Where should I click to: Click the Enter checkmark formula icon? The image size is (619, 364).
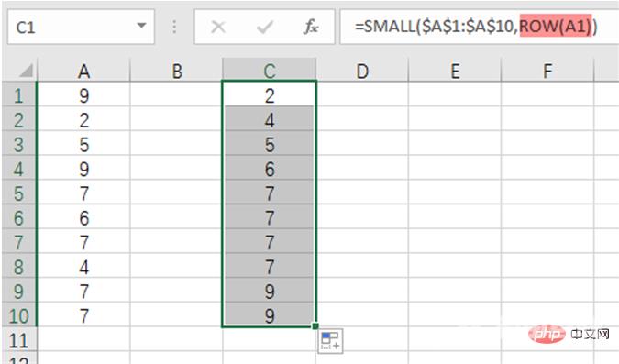click(x=264, y=28)
